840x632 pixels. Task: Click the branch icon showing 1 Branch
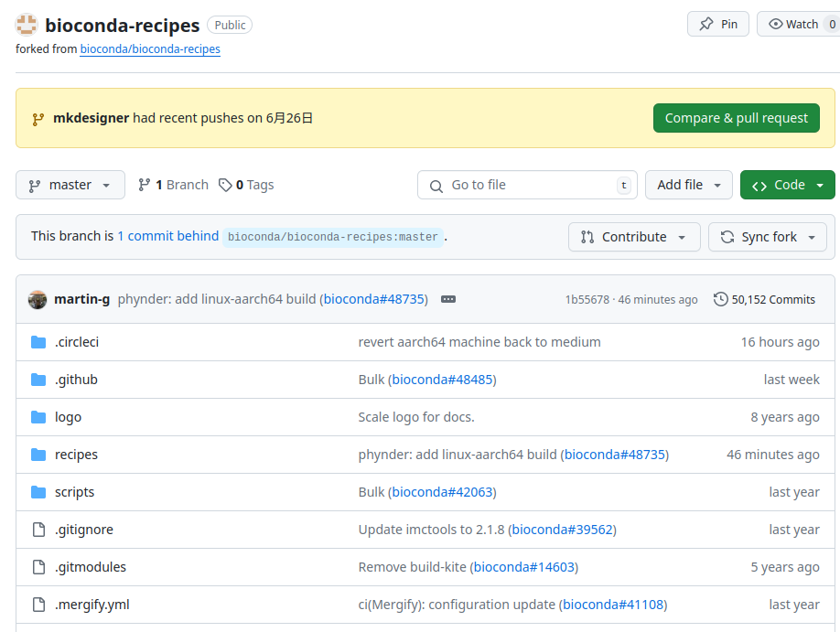(x=145, y=185)
